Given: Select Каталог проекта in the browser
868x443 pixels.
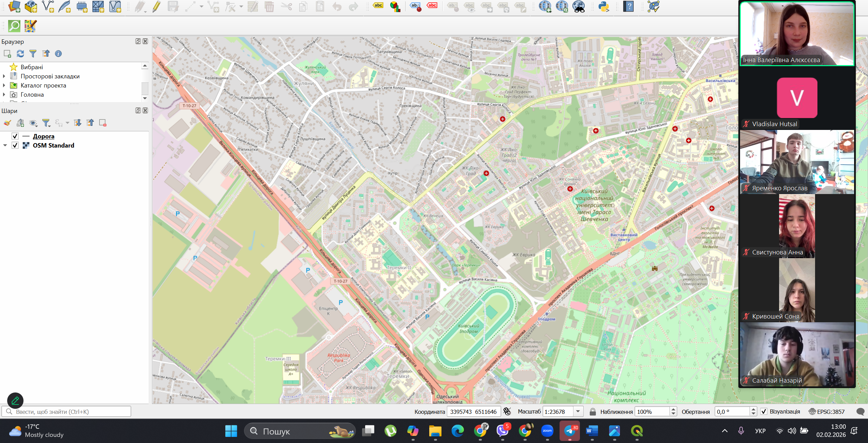Looking at the screenshot, I should pyautogui.click(x=43, y=85).
